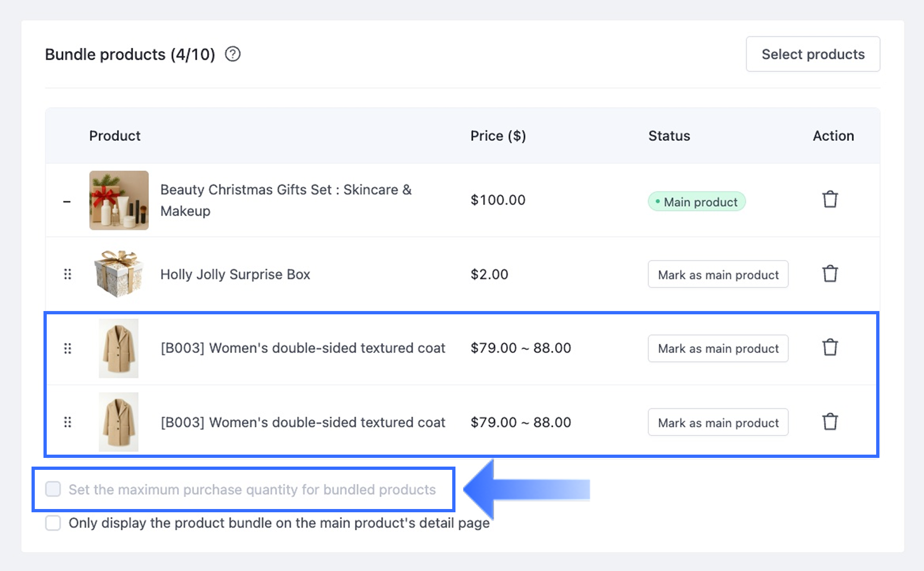The height and width of the screenshot is (571, 924).
Task: Click the drag handle for Holly Jolly Surprise Box
Action: (67, 274)
